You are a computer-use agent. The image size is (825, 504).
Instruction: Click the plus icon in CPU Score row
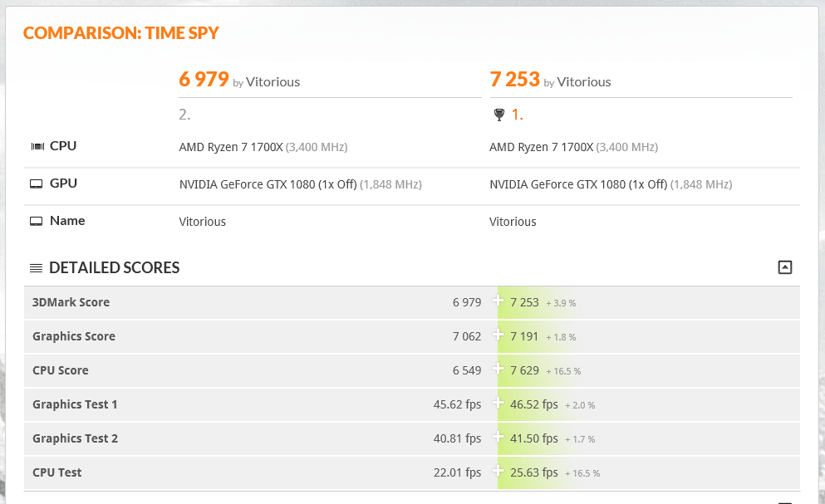[x=498, y=369]
